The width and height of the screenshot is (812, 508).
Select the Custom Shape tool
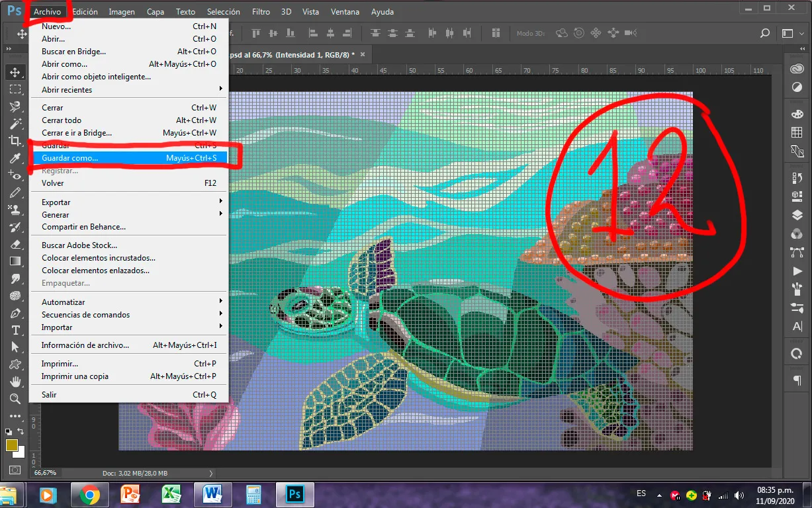15,364
